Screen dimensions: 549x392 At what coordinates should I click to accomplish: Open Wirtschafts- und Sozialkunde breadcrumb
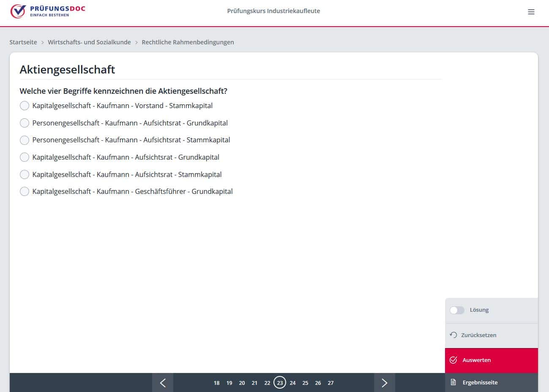tap(89, 42)
